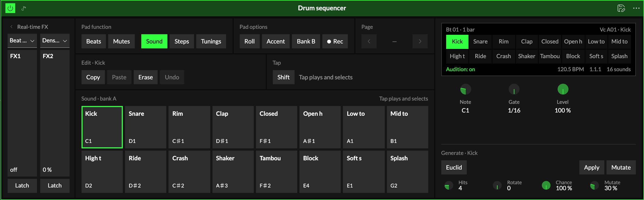Go to previous page arrow
The height and width of the screenshot is (200, 644).
click(369, 41)
